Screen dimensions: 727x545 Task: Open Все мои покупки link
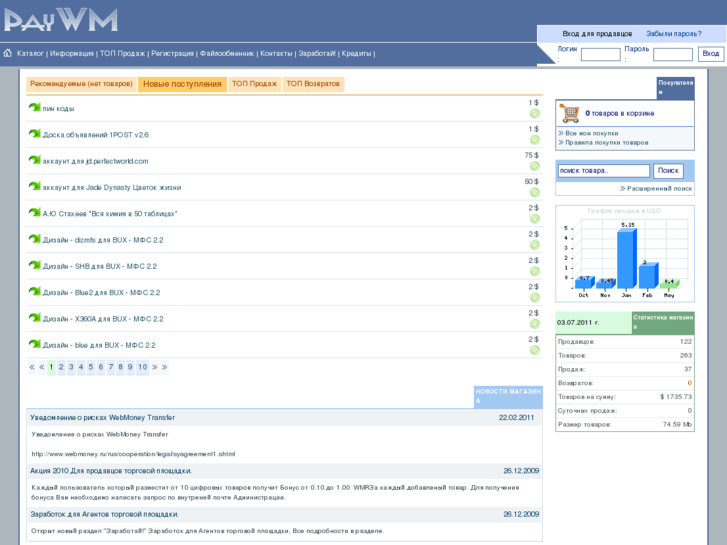point(592,133)
